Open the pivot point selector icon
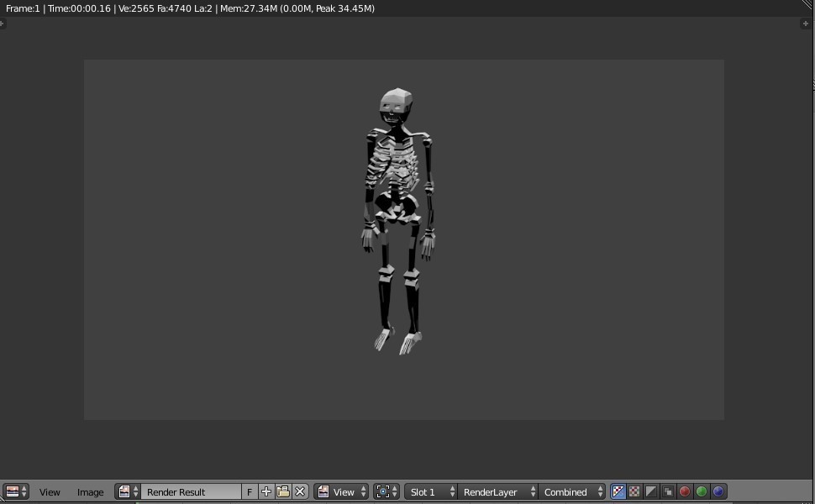This screenshot has height=504, width=815. pyautogui.click(x=385, y=491)
